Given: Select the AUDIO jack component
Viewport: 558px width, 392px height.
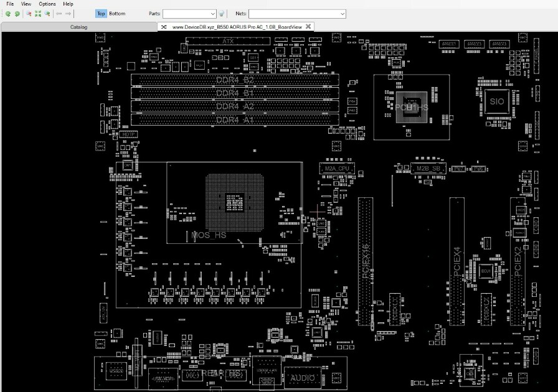Looking at the screenshot, I should click(x=303, y=378).
